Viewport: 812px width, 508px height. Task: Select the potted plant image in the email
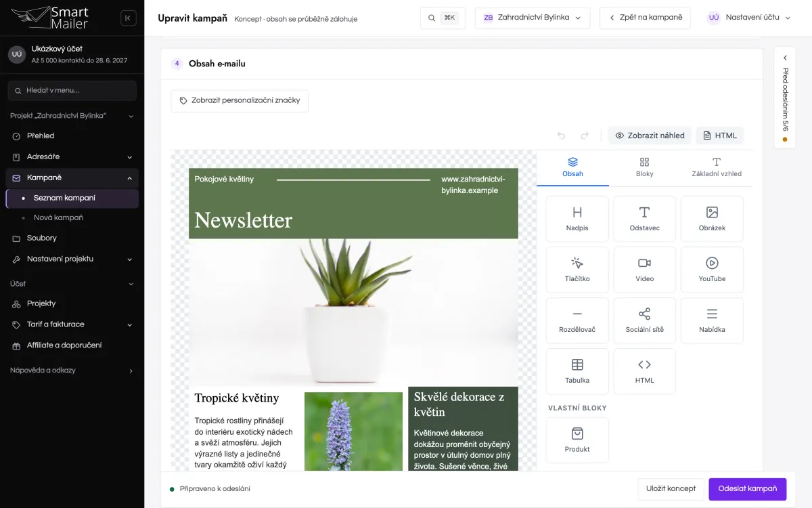(x=353, y=313)
